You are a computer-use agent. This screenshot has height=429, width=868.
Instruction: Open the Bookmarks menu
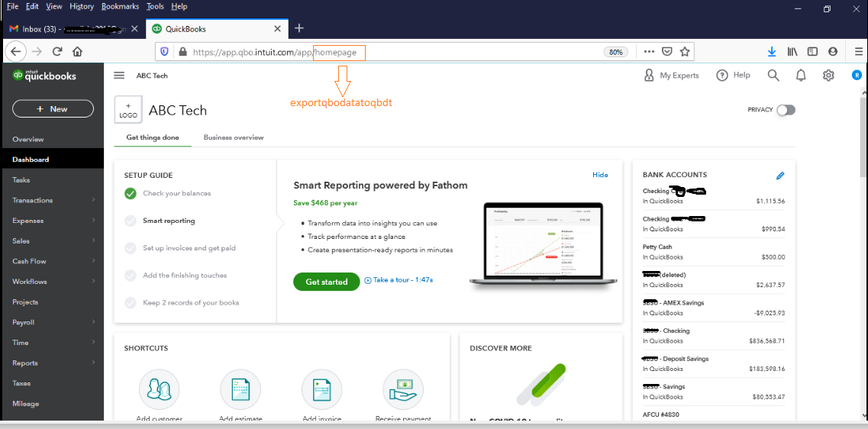tap(121, 7)
